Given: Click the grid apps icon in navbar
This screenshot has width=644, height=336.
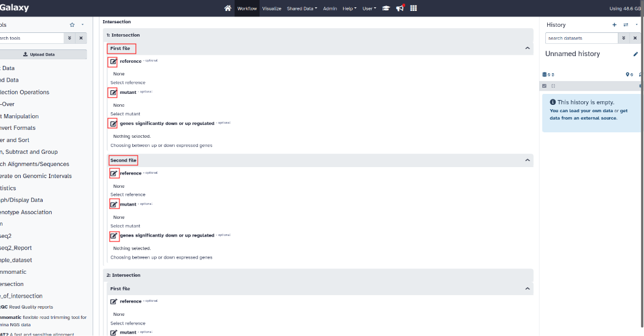Looking at the screenshot, I should 414,9.
